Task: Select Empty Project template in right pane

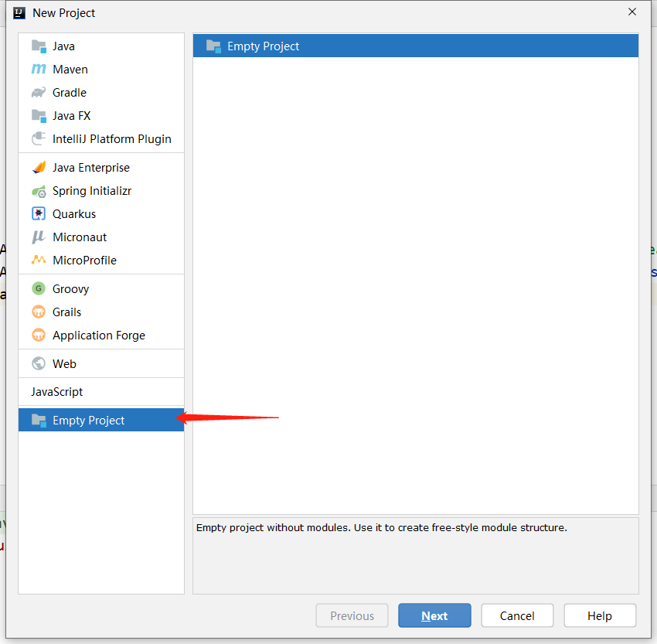Action: [x=416, y=46]
